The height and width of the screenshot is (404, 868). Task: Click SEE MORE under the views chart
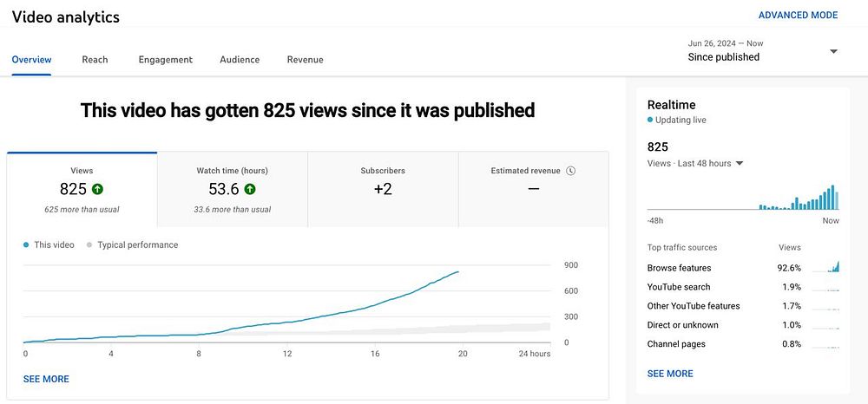pos(46,379)
